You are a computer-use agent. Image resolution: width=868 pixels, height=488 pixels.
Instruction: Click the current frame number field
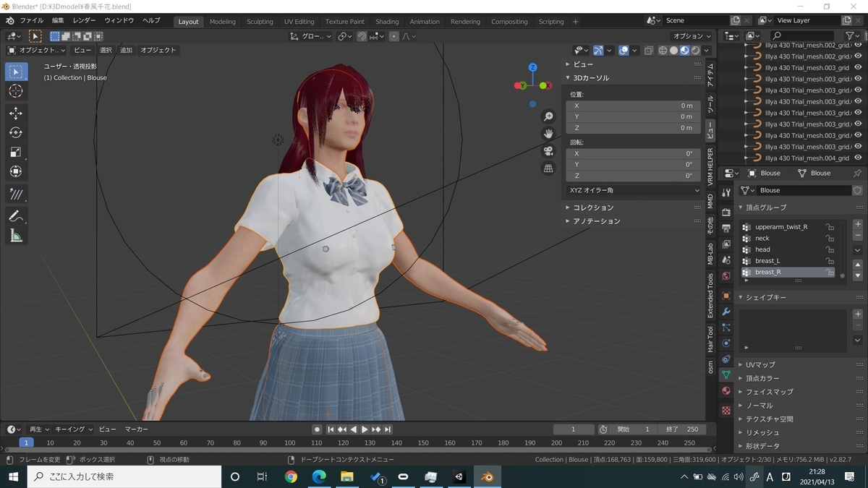point(574,429)
